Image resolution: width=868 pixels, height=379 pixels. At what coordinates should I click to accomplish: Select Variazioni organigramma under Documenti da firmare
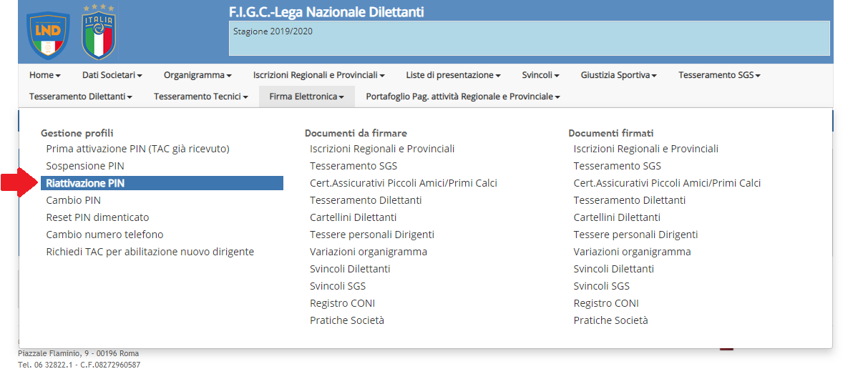(369, 252)
